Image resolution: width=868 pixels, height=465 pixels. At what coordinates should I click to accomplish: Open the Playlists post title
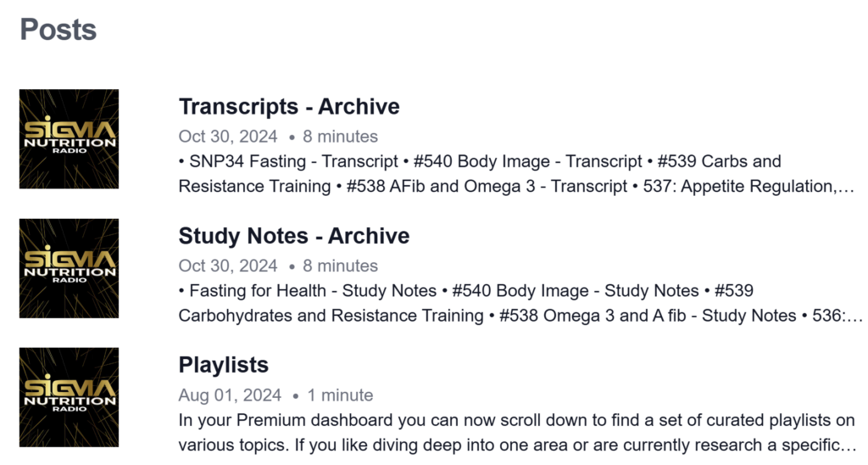[224, 365]
